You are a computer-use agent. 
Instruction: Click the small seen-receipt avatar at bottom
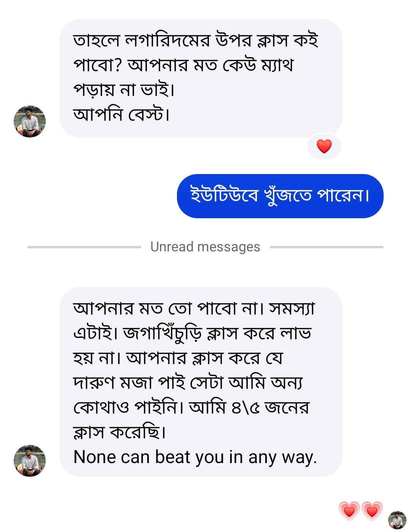point(397,520)
